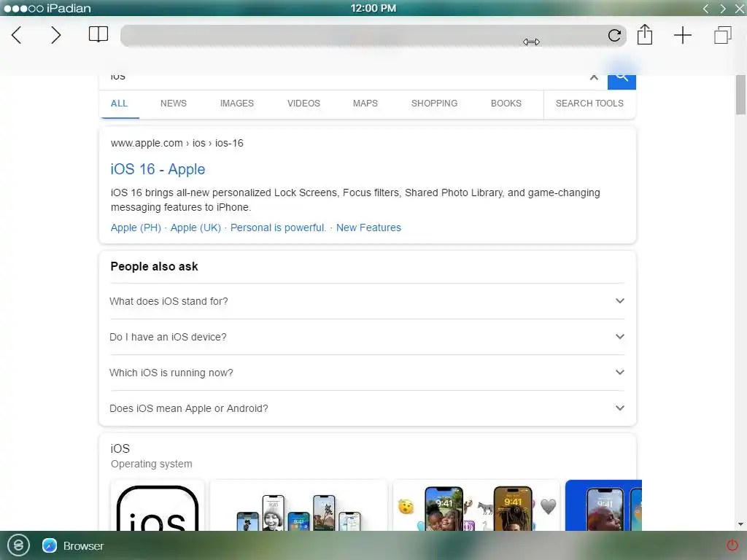The height and width of the screenshot is (560, 747).
Task: Add a new tab with the plus icon
Action: click(682, 35)
